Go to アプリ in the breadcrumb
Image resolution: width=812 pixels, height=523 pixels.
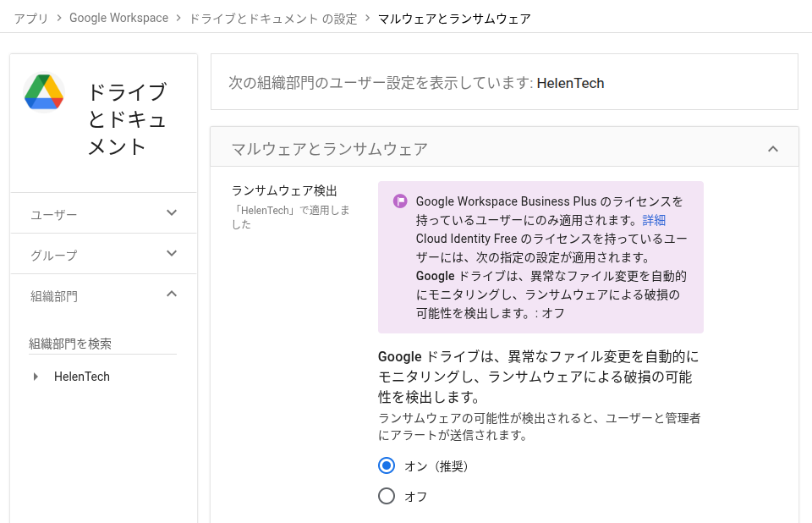(x=31, y=18)
